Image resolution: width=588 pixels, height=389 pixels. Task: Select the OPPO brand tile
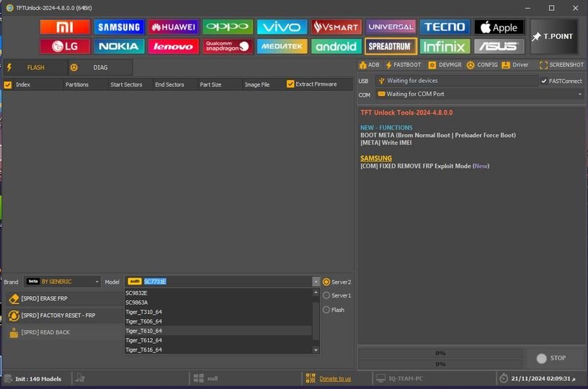tap(228, 27)
